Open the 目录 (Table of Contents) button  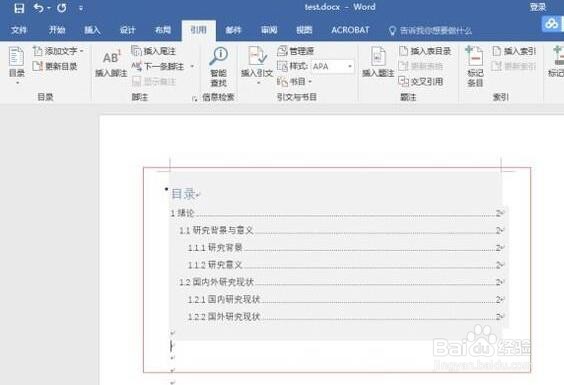pyautogui.click(x=17, y=66)
